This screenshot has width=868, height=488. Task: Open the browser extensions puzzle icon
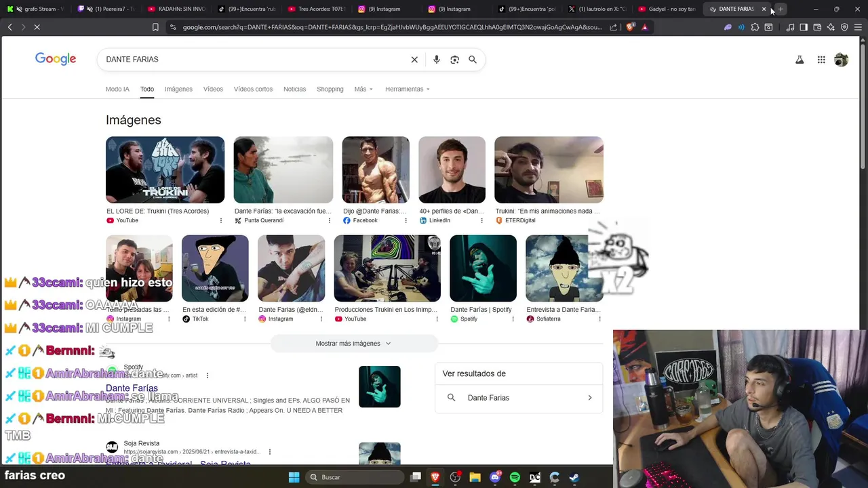755,27
